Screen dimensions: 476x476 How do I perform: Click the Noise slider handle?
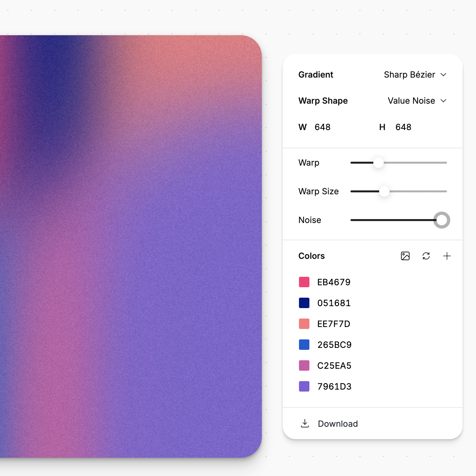click(x=442, y=220)
